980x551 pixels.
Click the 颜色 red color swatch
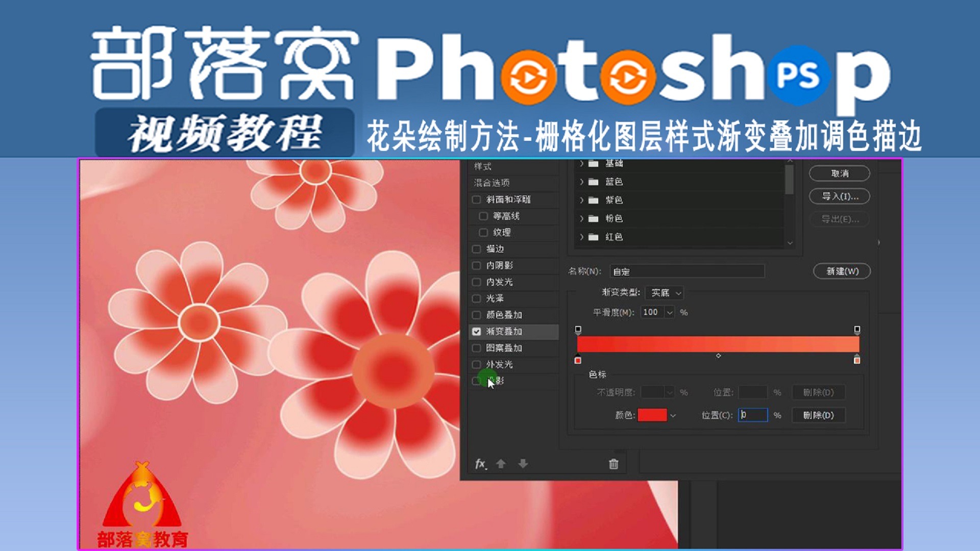(652, 415)
